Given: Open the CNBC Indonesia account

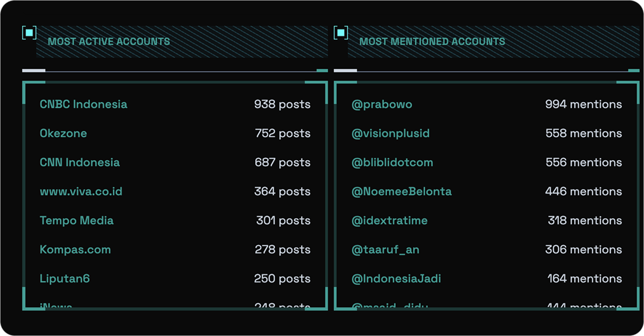Looking at the screenshot, I should pos(83,104).
